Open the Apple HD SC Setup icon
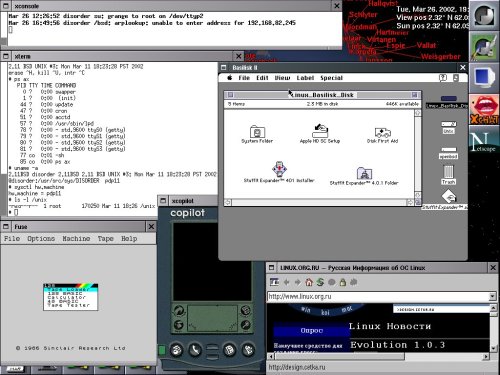Viewport: 500px width, 375px height. (x=320, y=133)
